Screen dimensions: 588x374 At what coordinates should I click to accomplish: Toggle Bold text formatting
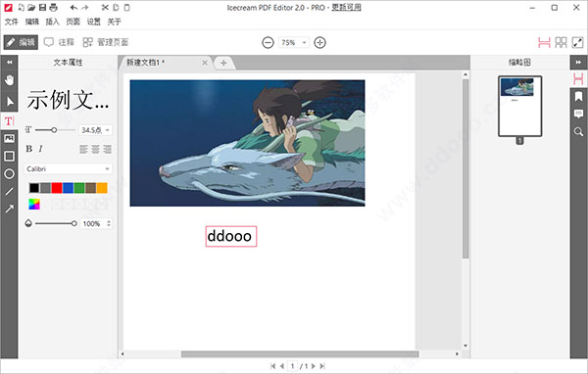tap(28, 149)
